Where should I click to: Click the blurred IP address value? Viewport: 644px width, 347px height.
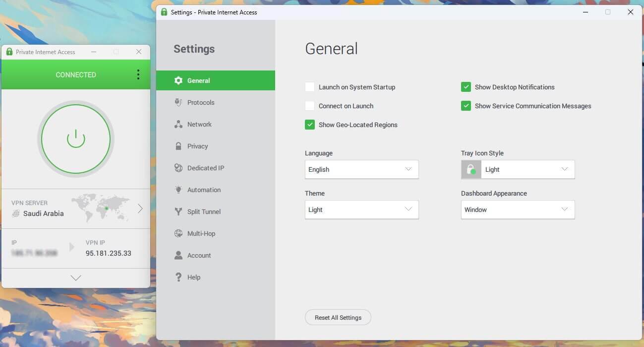pyautogui.click(x=35, y=253)
